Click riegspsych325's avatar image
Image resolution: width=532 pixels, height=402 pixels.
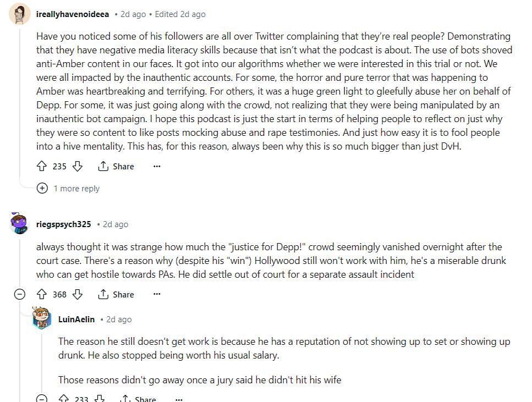point(20,224)
